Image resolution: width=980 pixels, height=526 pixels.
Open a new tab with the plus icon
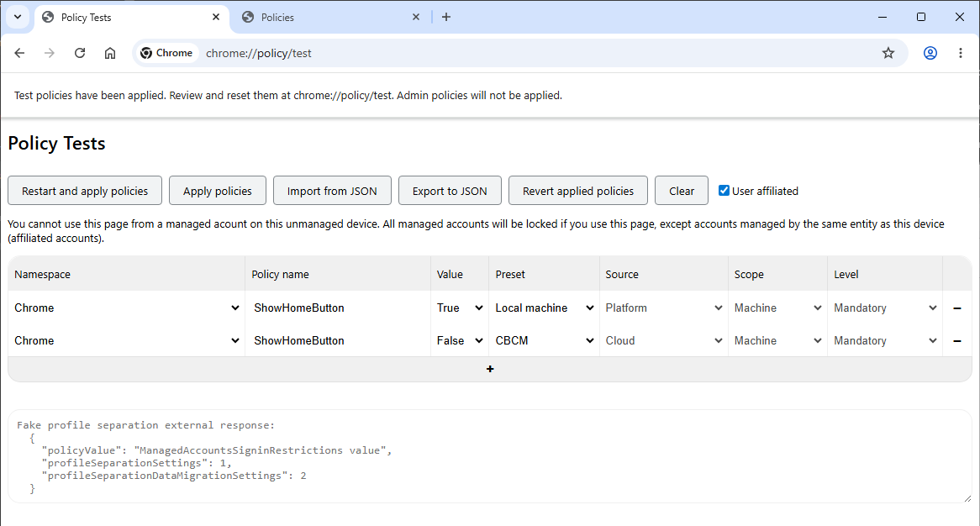(446, 17)
